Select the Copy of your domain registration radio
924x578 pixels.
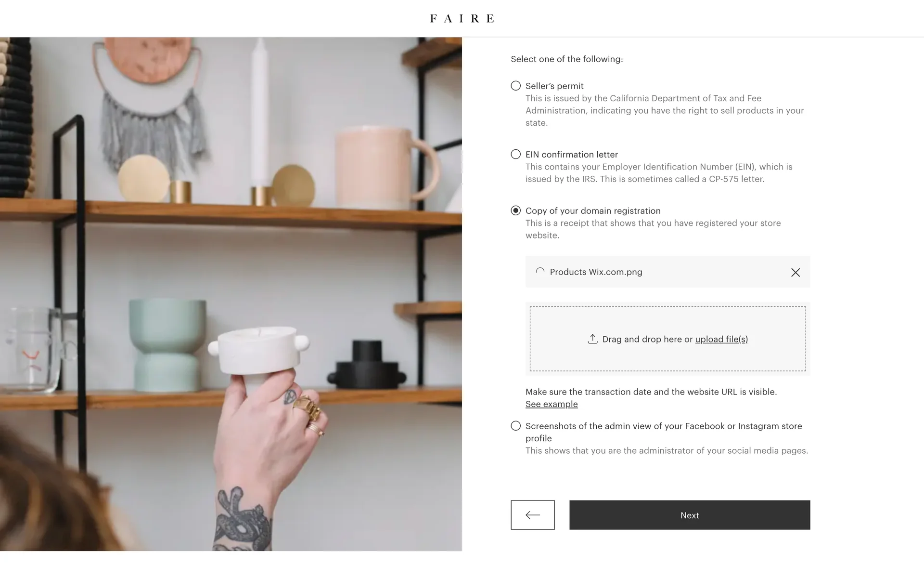[x=516, y=210]
